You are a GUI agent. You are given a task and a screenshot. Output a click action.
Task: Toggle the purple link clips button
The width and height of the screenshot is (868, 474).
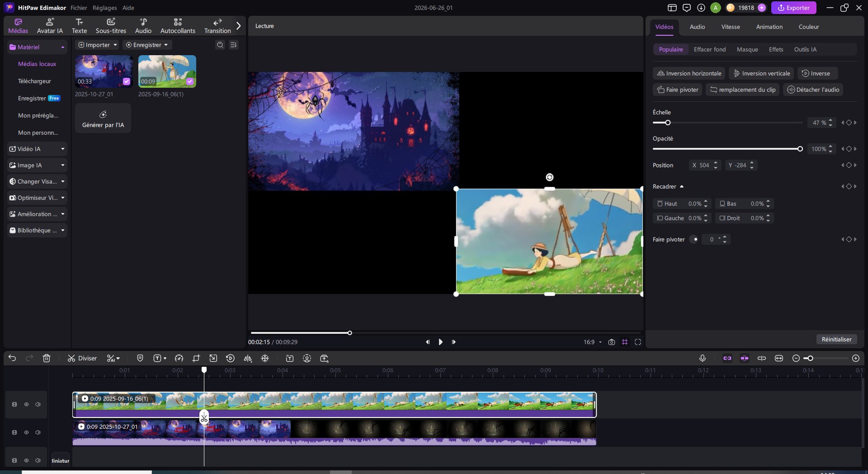[727, 358]
